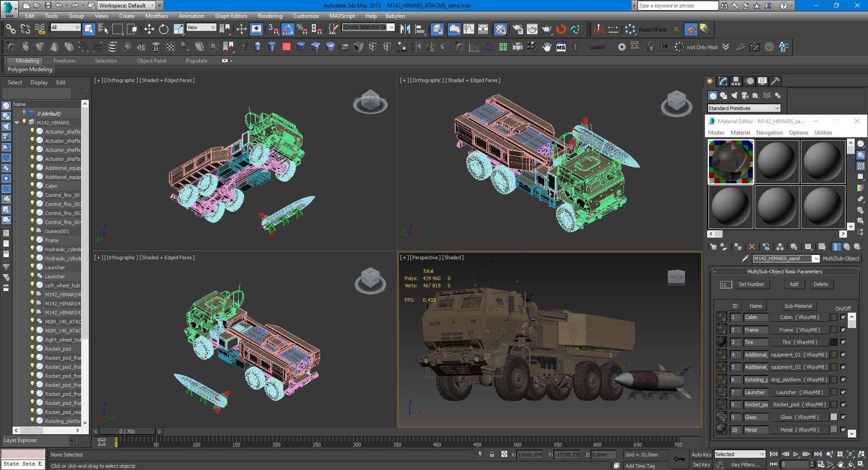Click the Cabin sub-material color swatch

[834, 317]
